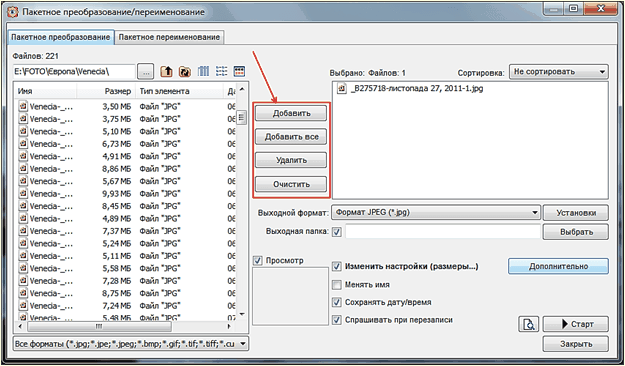Toggle the Просмотр checkbox
Viewport: 625px width, 366px height.
click(258, 261)
